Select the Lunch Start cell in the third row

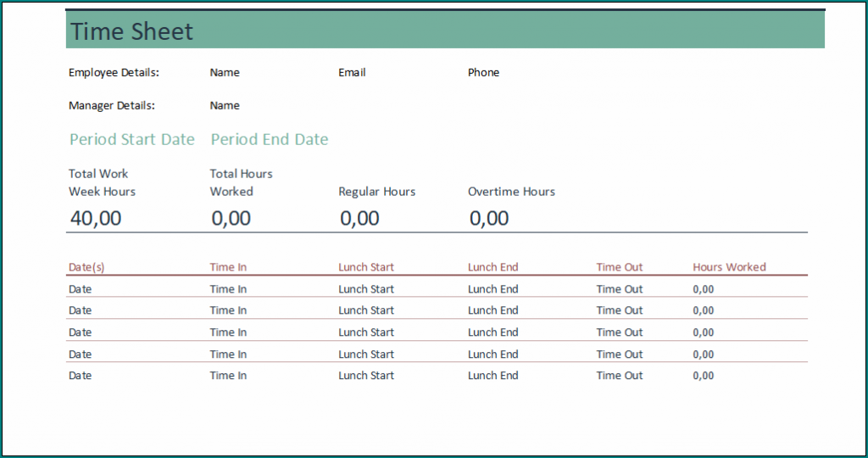click(x=366, y=332)
